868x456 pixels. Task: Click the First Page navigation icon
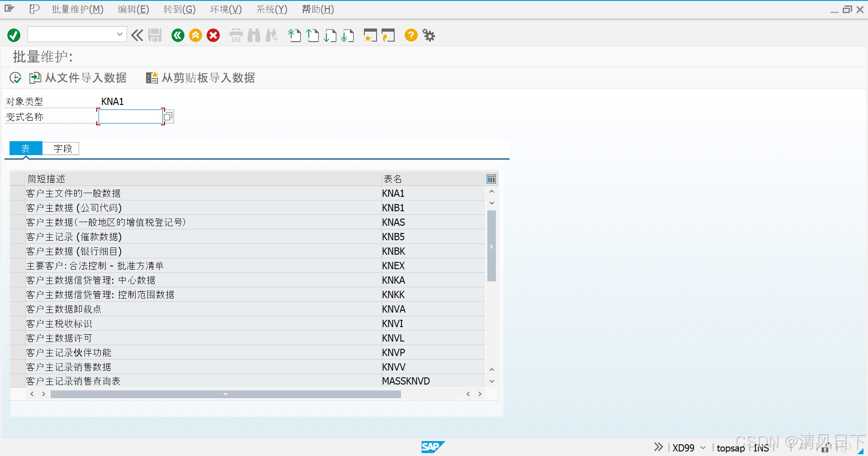(294, 35)
